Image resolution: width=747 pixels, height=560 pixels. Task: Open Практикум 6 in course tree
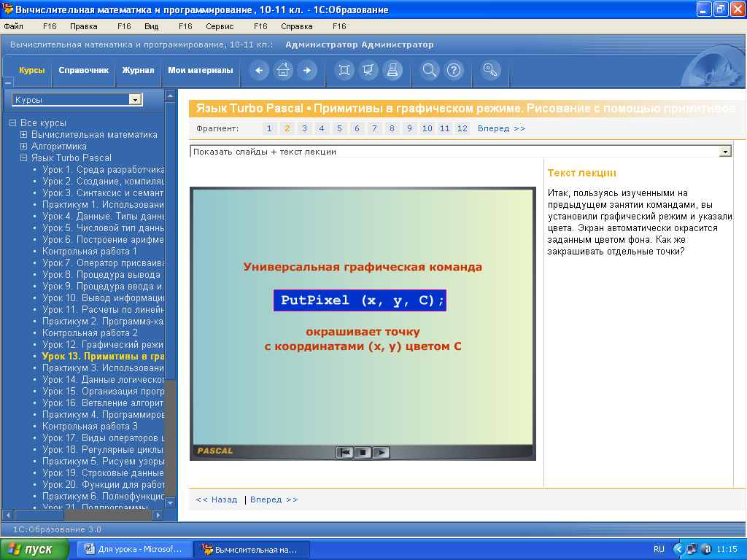coord(103,496)
